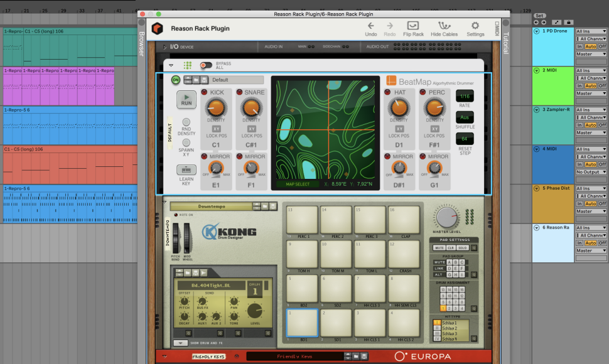Click the Learn Key keyboard icon

(x=186, y=169)
